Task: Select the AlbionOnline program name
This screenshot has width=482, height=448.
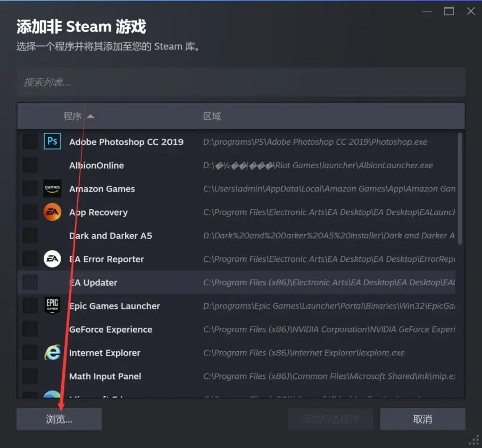Action: (x=96, y=165)
